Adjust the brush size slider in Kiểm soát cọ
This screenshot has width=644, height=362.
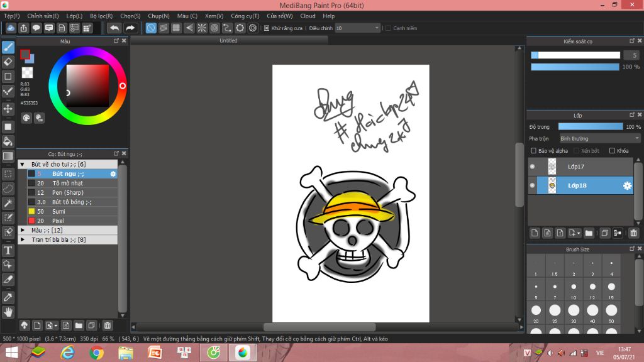[x=575, y=55]
